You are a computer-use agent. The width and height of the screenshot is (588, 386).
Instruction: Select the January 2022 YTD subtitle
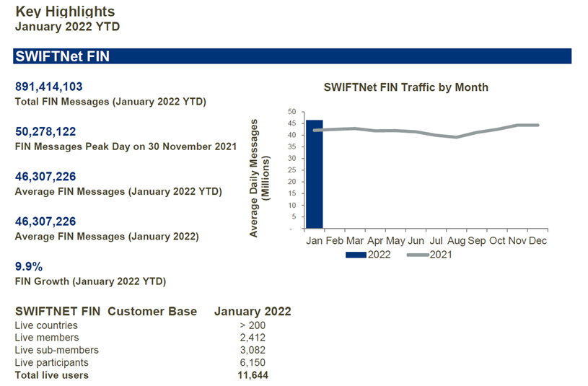coord(68,27)
